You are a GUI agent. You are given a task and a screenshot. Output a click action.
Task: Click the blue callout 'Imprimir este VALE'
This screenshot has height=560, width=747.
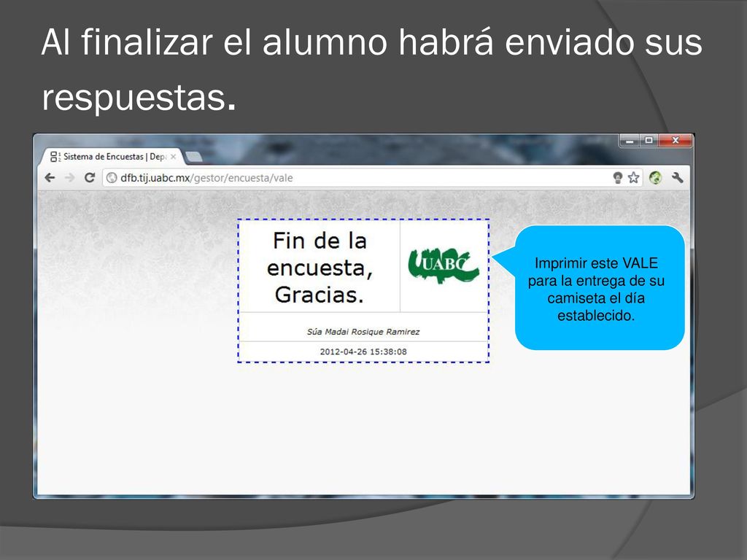[595, 288]
